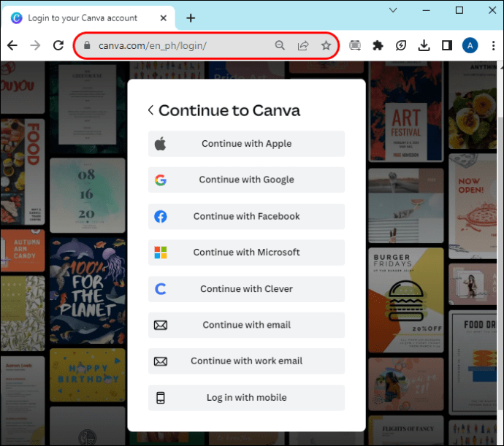Viewport: 504px width, 446px height.
Task: Click Log in with mobile
Action: click(x=247, y=398)
